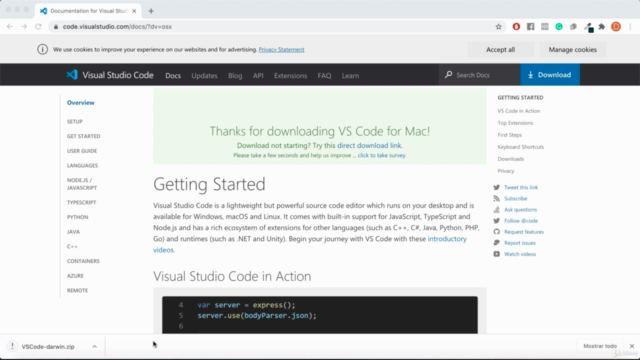This screenshot has height=360, width=640.
Task: Click the click to take survey link
Action: click(382, 156)
